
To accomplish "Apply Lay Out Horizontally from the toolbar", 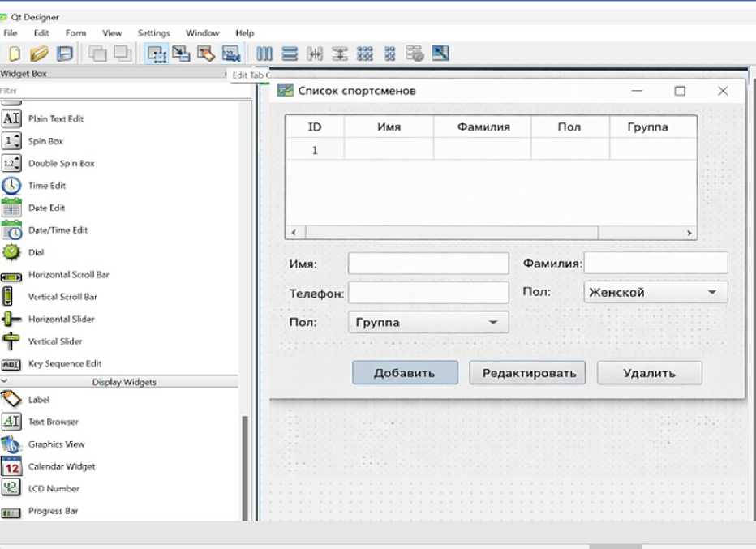I will pyautogui.click(x=264, y=54).
